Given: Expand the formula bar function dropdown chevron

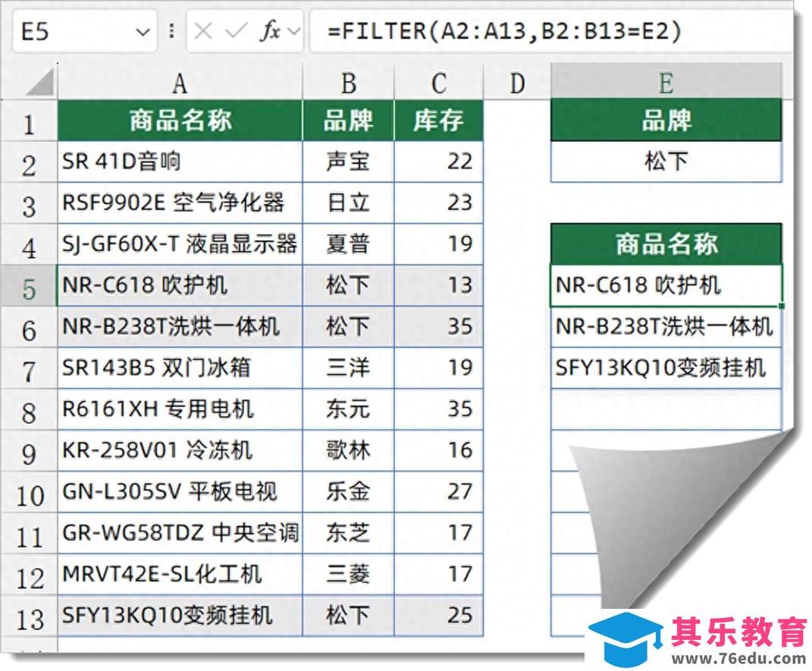Looking at the screenshot, I should [x=293, y=32].
